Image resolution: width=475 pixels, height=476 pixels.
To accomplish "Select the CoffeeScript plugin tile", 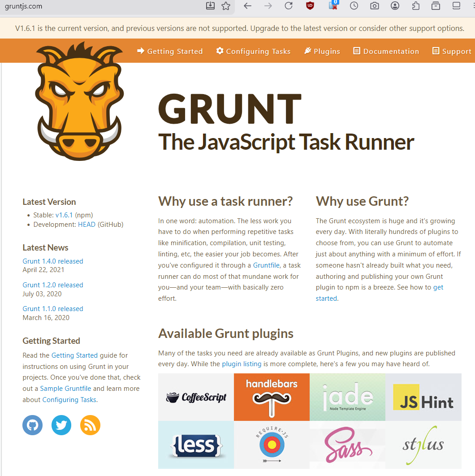I will pos(196,397).
